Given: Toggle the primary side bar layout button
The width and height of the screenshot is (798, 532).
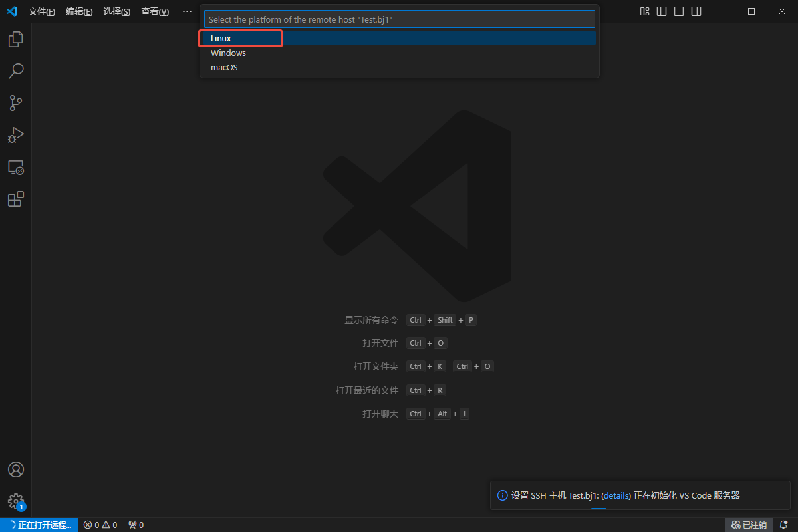Looking at the screenshot, I should [x=662, y=11].
